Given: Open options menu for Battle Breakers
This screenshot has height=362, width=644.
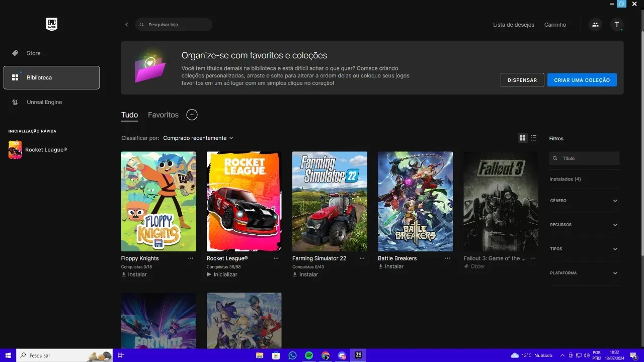Looking at the screenshot, I should [x=447, y=258].
